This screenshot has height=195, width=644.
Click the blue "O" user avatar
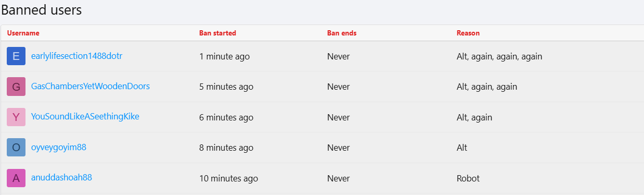click(x=16, y=148)
